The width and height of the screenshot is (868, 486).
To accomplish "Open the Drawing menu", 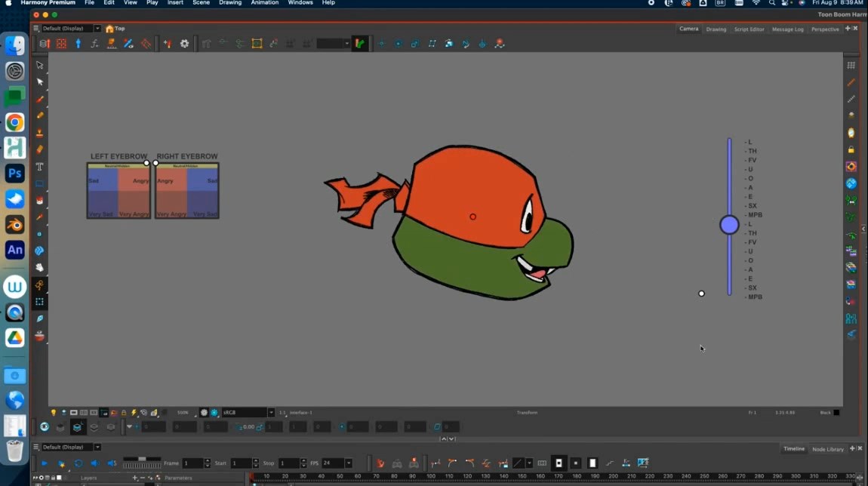I will pos(229,3).
